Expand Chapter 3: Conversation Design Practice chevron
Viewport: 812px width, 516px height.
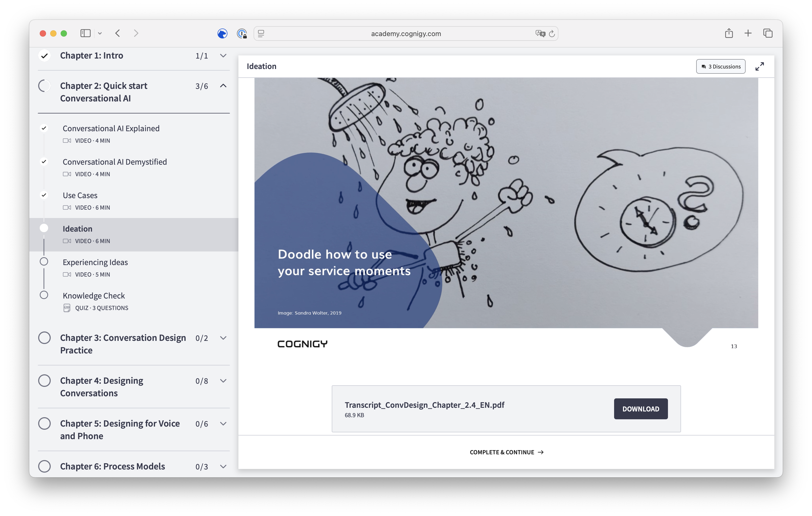pyautogui.click(x=223, y=338)
